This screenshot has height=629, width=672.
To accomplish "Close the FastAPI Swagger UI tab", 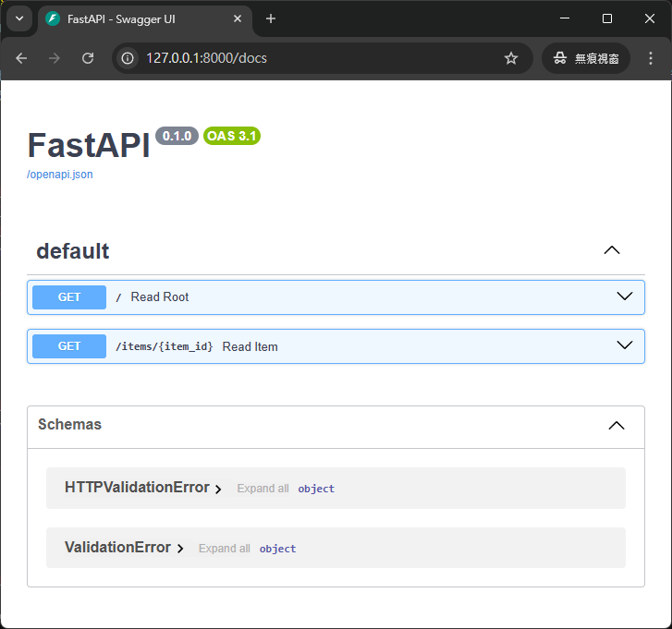I will click(238, 18).
